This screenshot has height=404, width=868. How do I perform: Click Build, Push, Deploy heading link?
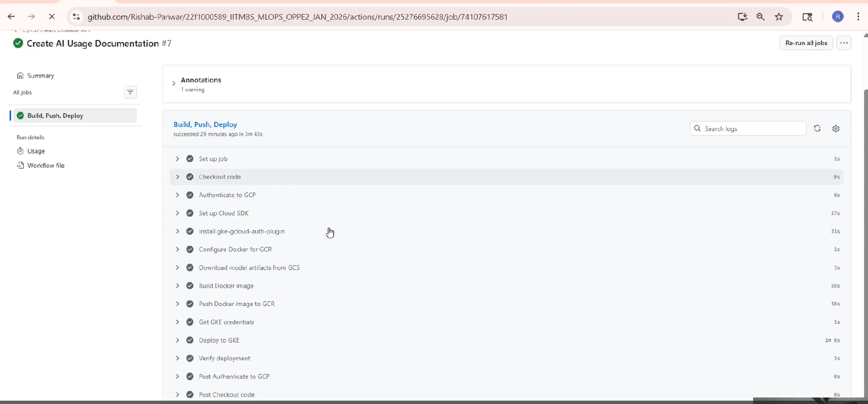(205, 124)
